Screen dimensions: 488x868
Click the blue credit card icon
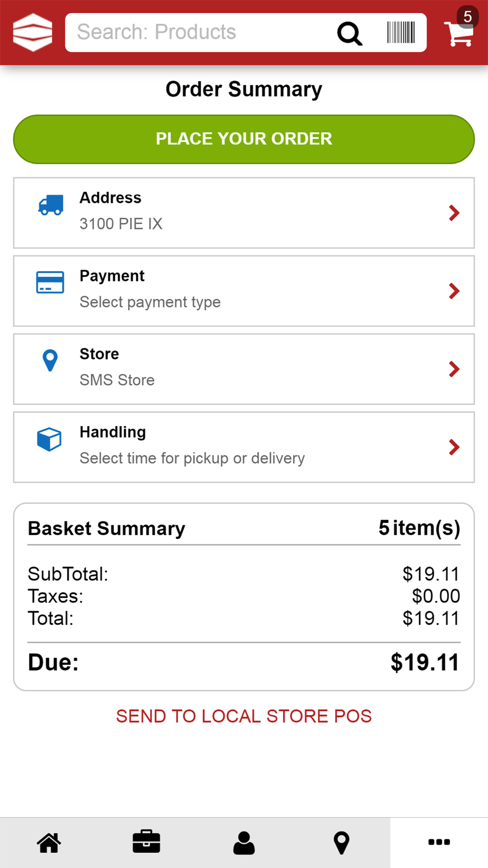click(50, 282)
